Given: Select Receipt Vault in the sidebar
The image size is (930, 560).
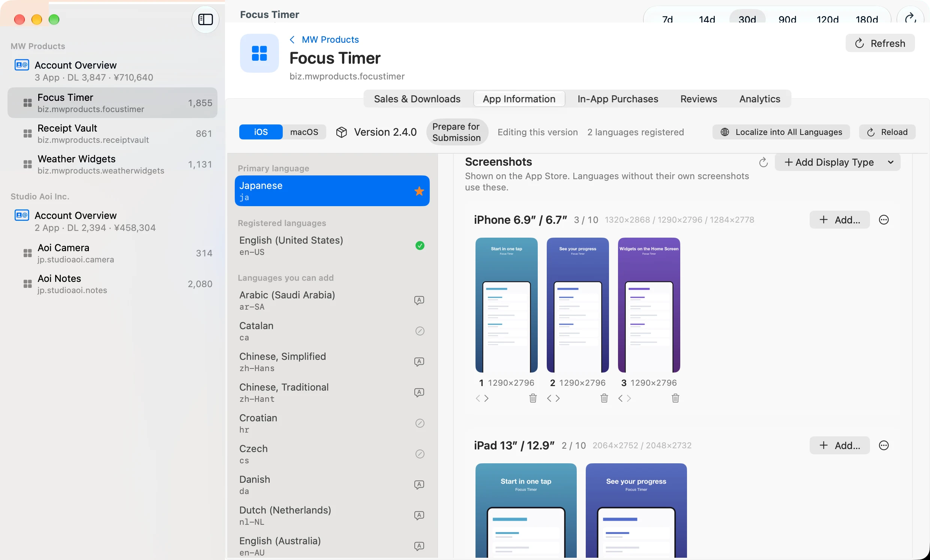Looking at the screenshot, I should click(x=112, y=133).
